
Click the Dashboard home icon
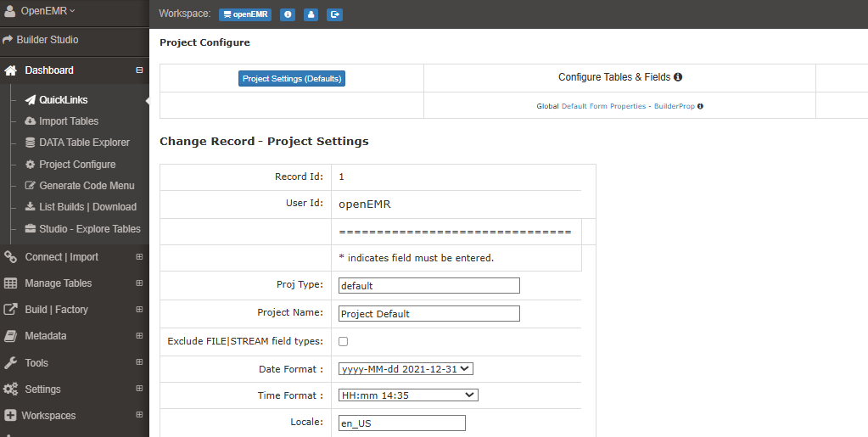(10, 70)
